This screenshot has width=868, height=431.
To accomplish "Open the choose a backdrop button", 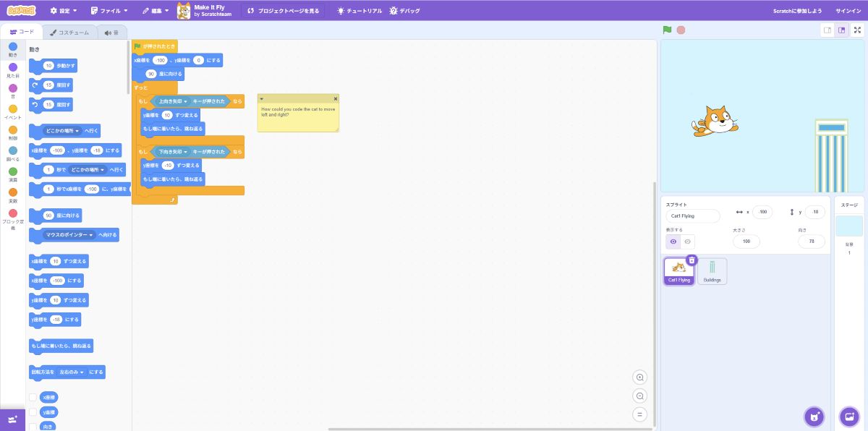I will pyautogui.click(x=848, y=417).
